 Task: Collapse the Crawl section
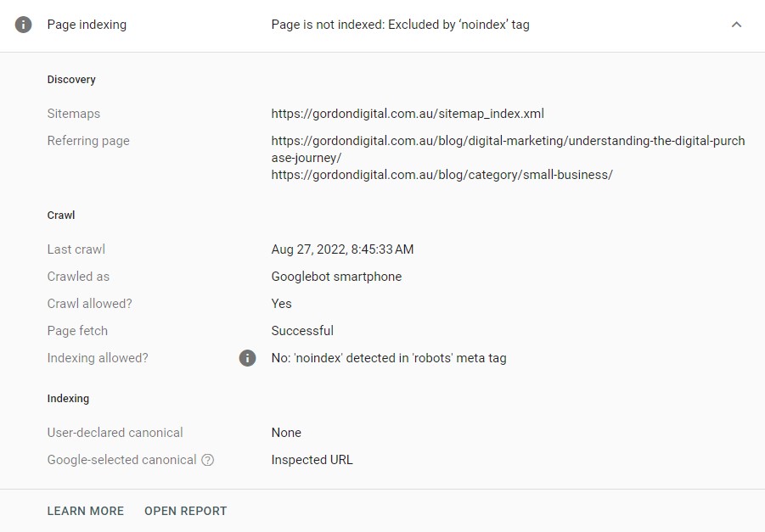[60, 215]
